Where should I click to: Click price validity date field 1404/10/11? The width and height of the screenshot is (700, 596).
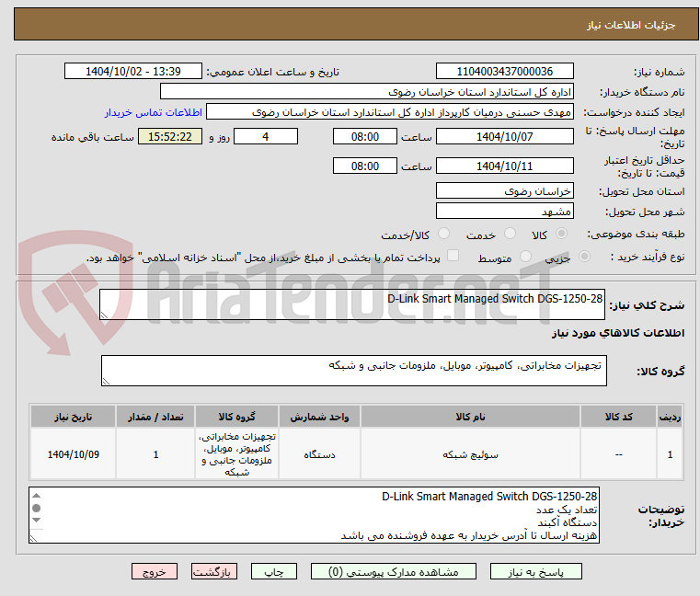pyautogui.click(x=504, y=166)
